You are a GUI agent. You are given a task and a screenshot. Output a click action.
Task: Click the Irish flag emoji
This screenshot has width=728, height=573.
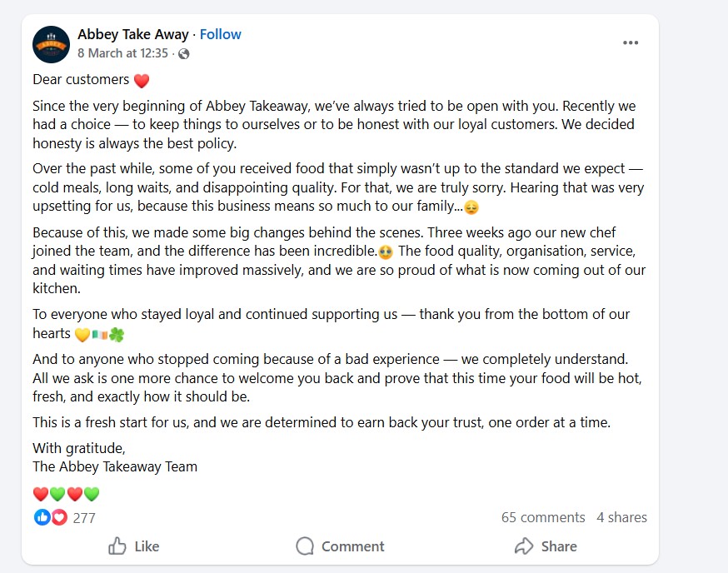point(99,335)
